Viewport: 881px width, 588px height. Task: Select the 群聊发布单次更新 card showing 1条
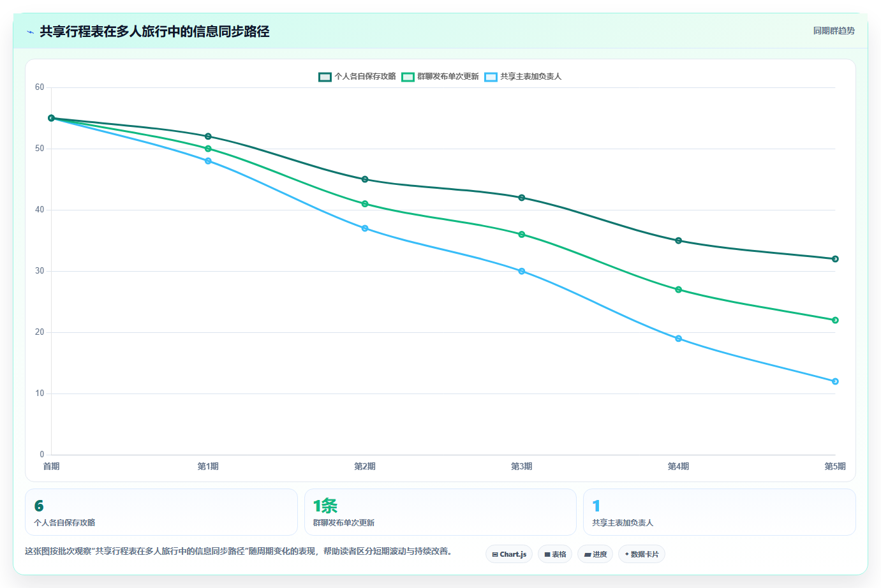tap(440, 512)
